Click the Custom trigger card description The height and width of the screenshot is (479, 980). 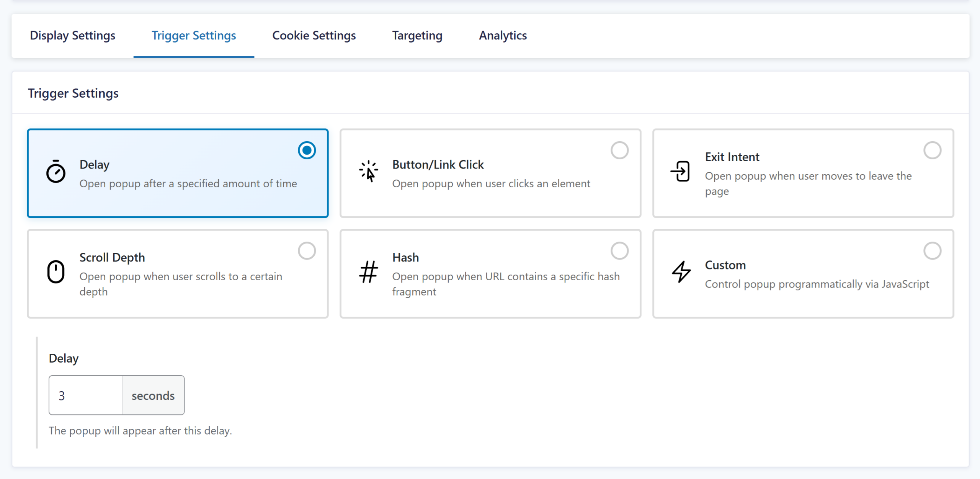(x=817, y=284)
